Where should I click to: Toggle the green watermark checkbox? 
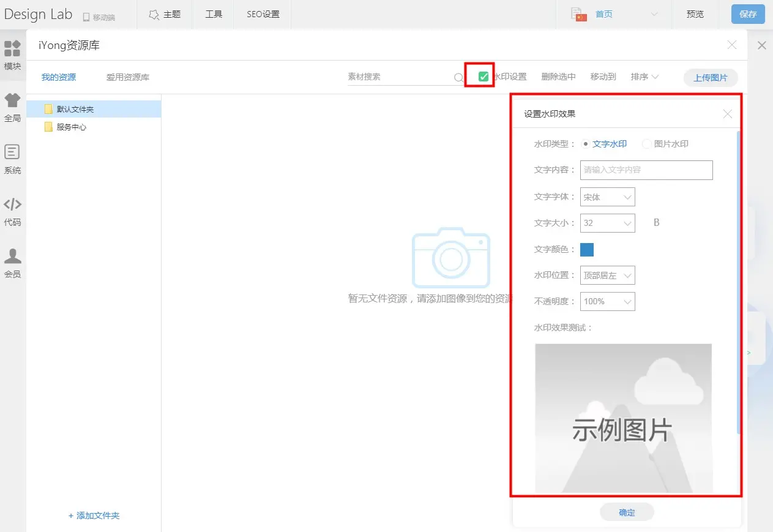click(484, 77)
